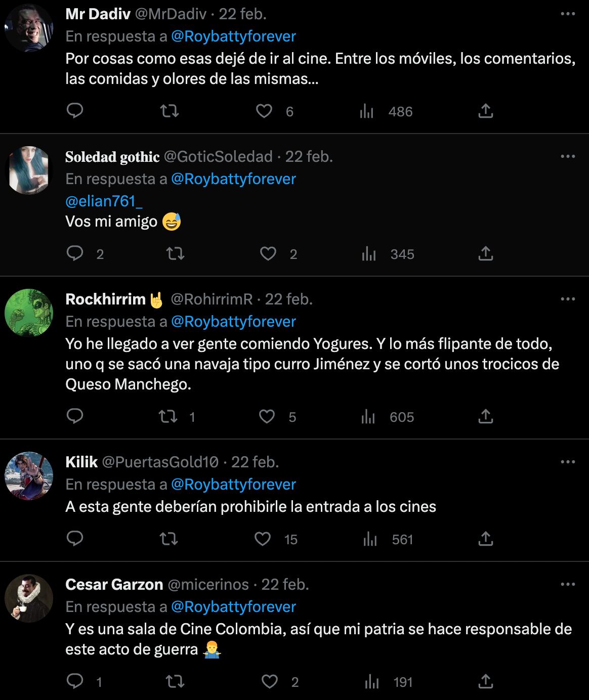
Task: Open more options menu for Rockhirrim's tweet
Action: pos(568,299)
